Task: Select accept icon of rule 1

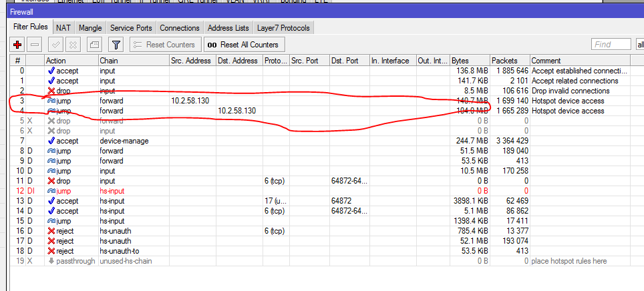Action: click(x=51, y=81)
